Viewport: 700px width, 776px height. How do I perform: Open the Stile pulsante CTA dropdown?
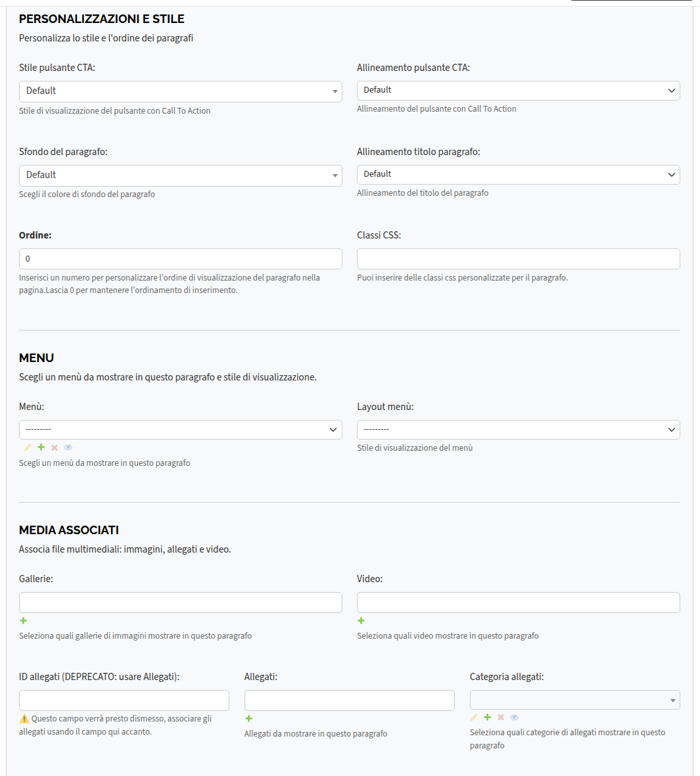tap(181, 91)
